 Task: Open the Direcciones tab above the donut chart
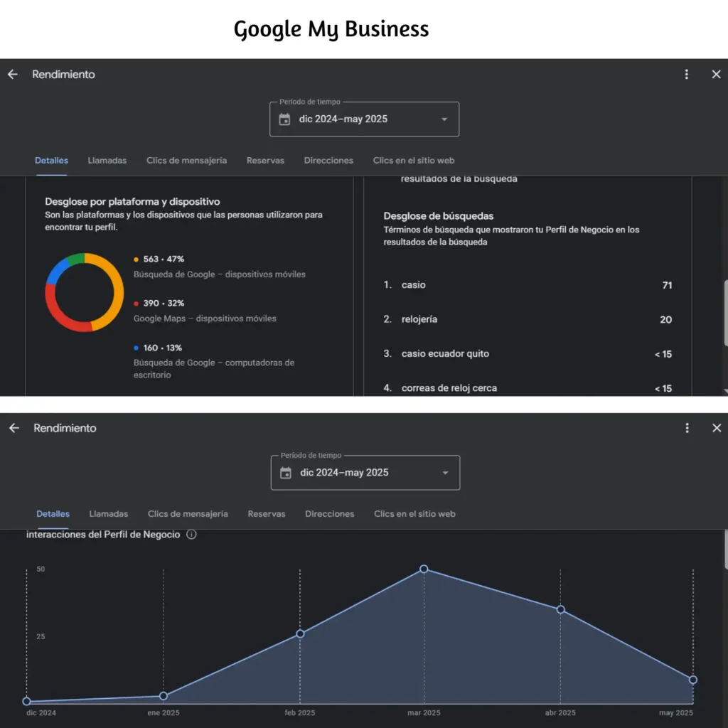[x=328, y=161]
